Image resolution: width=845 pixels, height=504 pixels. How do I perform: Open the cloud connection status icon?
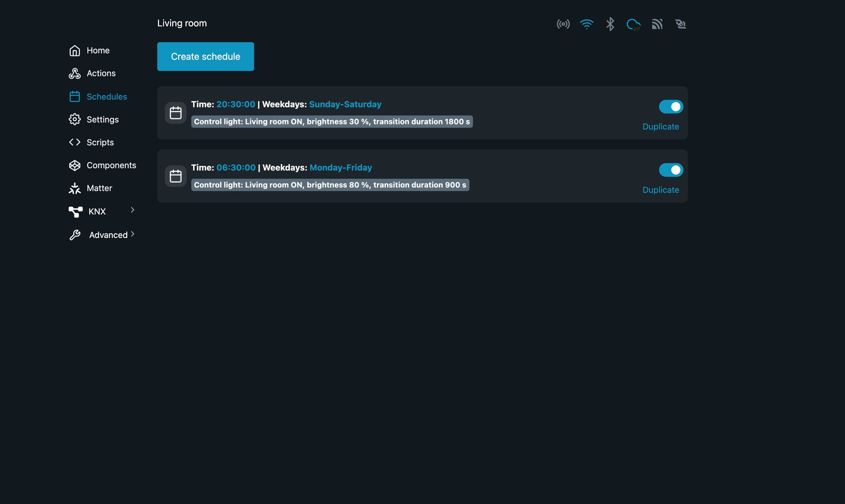point(633,24)
